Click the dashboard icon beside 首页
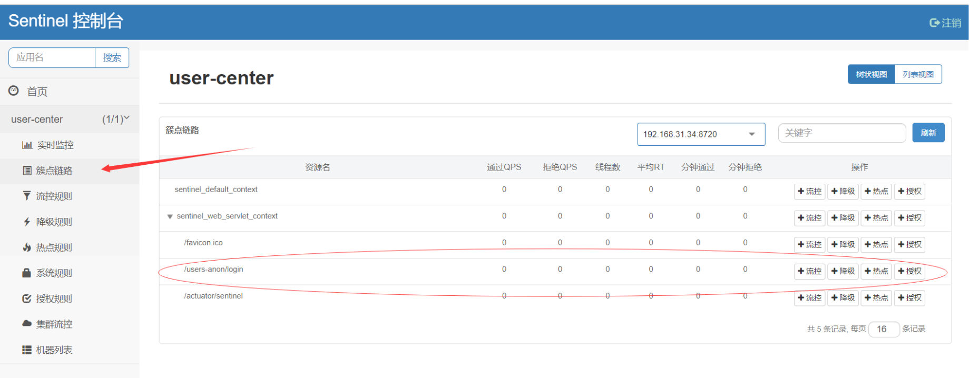The image size is (980, 378). tap(14, 91)
